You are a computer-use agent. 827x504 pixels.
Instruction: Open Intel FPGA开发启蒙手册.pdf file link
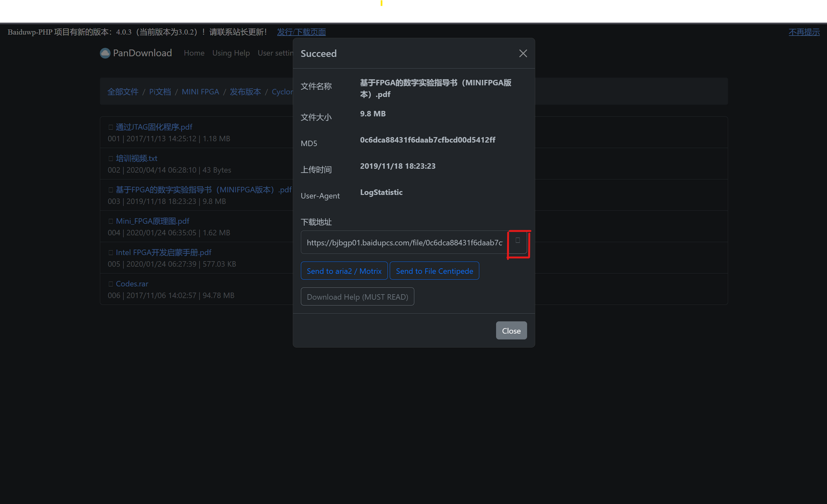coord(164,252)
